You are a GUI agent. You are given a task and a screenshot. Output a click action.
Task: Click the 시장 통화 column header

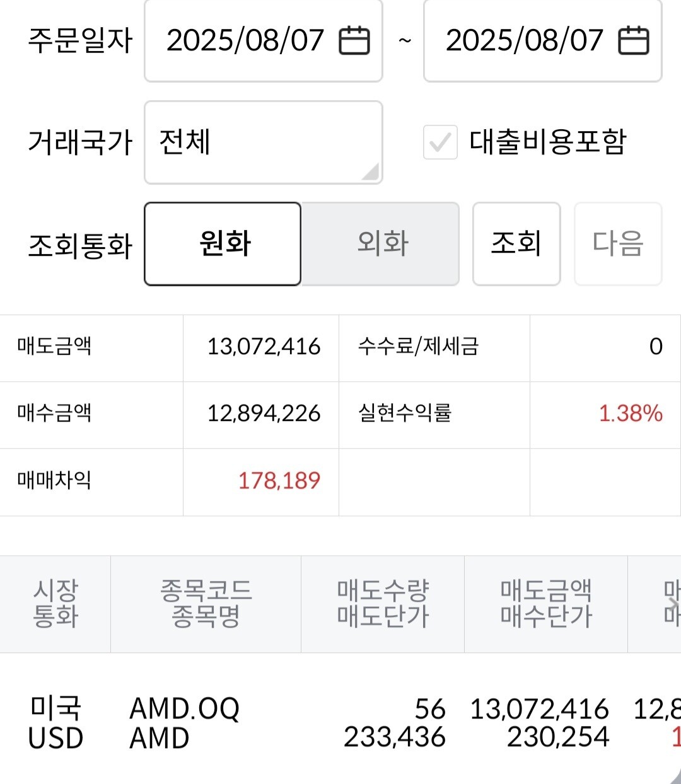[x=55, y=604]
